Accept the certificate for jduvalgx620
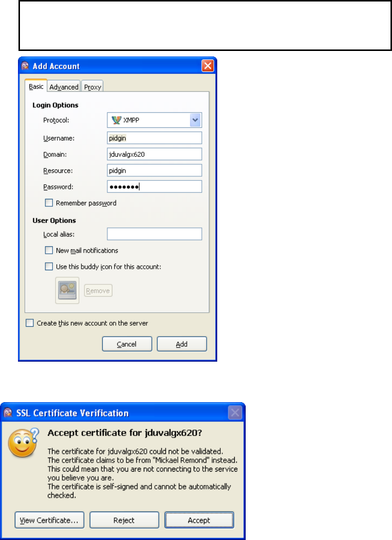 199,520
